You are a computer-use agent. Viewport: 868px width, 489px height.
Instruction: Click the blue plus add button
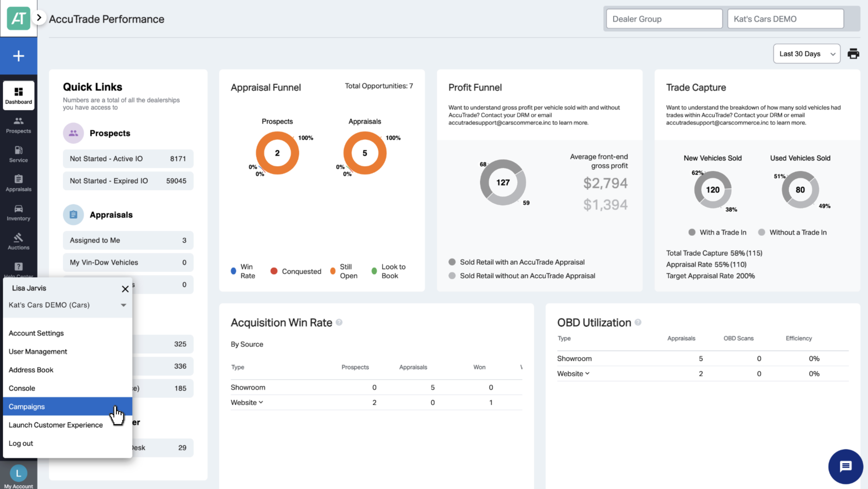click(19, 56)
